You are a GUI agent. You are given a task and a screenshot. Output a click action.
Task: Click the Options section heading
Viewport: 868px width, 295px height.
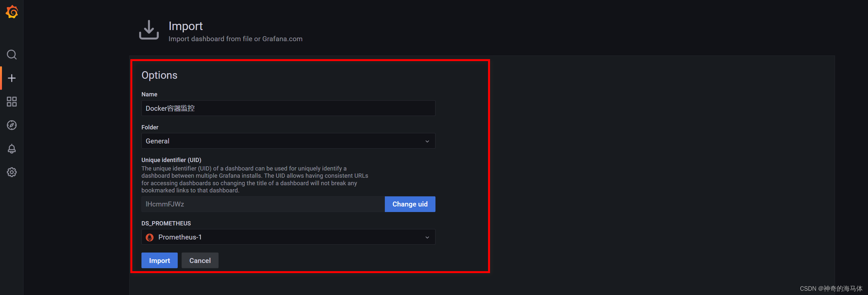pos(159,75)
